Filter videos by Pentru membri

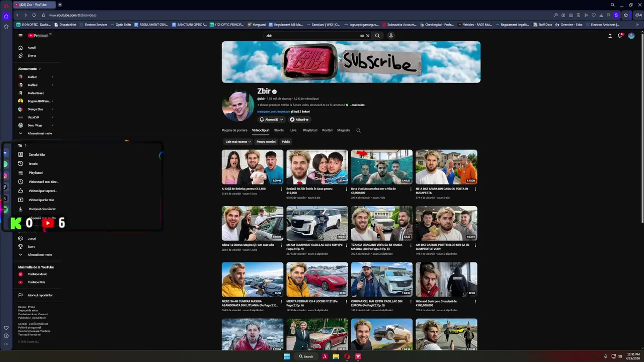266,142
